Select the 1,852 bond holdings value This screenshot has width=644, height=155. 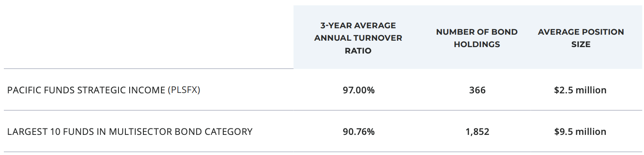point(477,131)
